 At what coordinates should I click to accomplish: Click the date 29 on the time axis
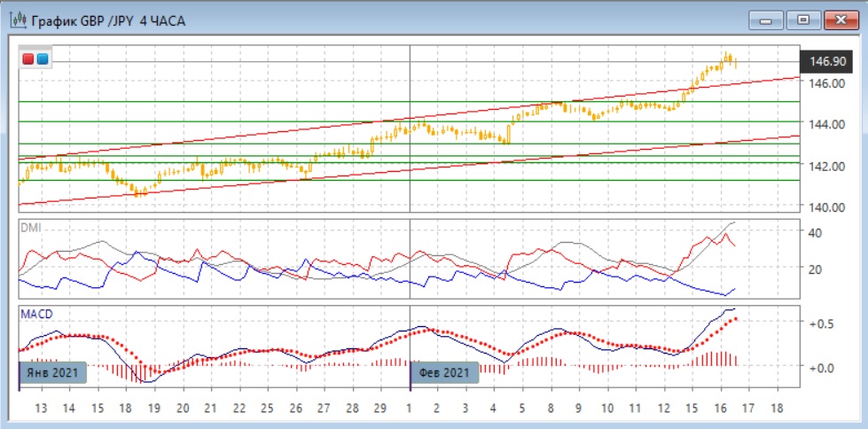point(380,409)
